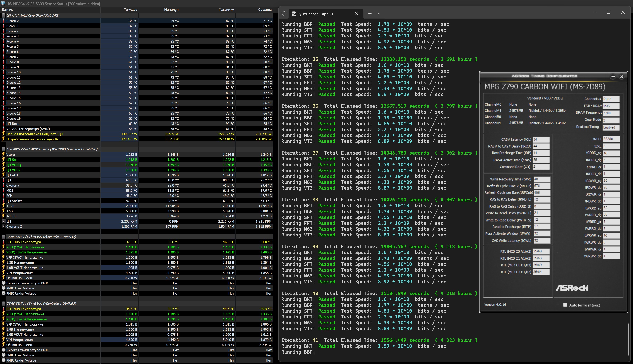Enable the Auto Refresh(sec) checkbox

pos(565,305)
